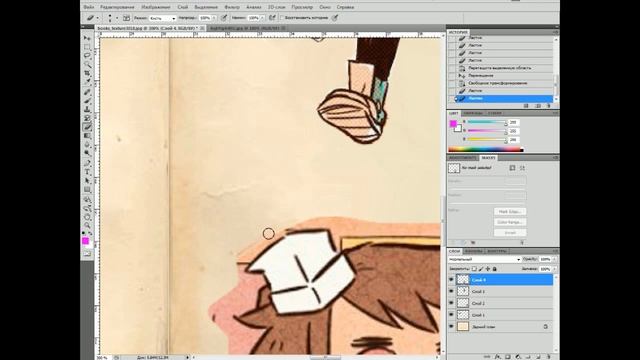Select the Move tool
Screen dimensions: 640x360
(87, 38)
